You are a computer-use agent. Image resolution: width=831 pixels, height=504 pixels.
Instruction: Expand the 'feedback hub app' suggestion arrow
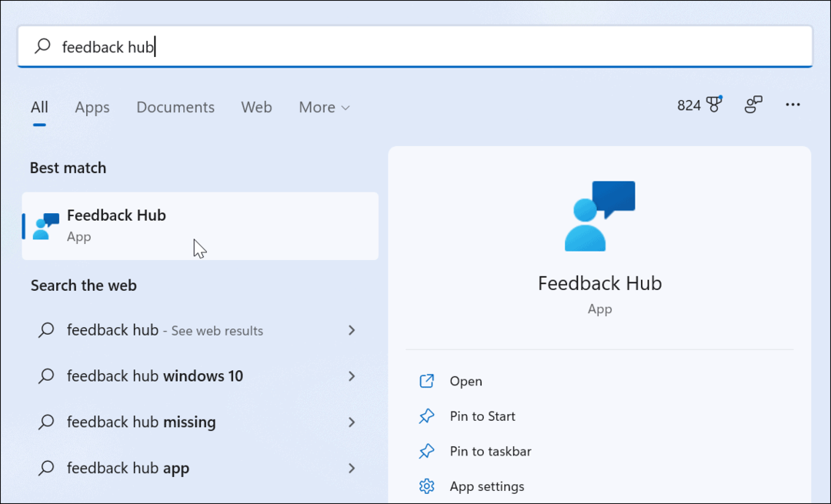[x=352, y=468]
